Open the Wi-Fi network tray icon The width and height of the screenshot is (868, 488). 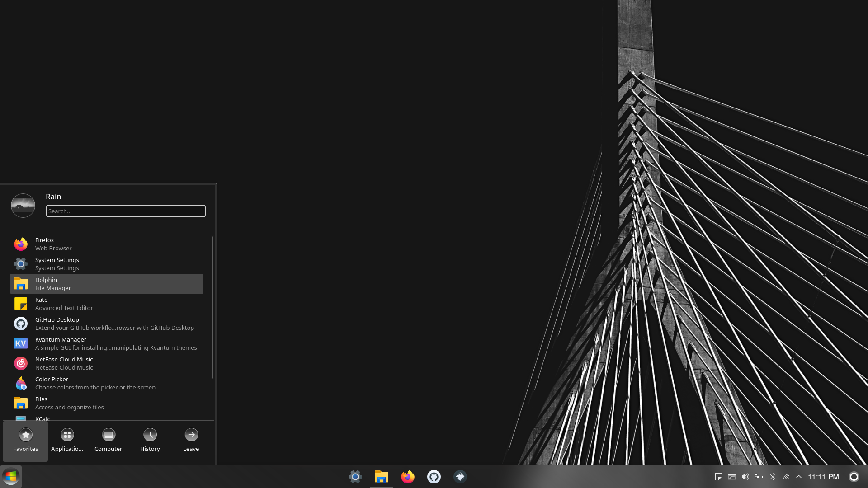click(x=786, y=477)
